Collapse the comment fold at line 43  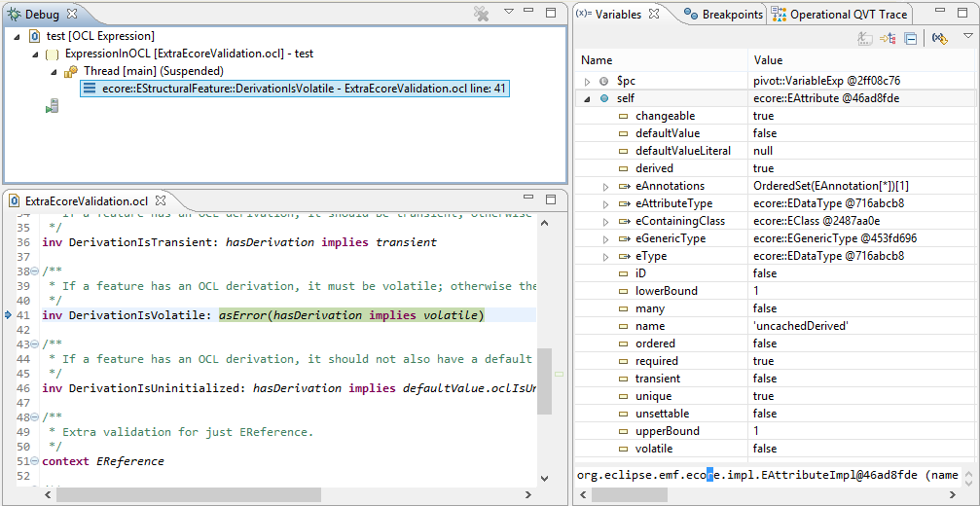[35, 344]
